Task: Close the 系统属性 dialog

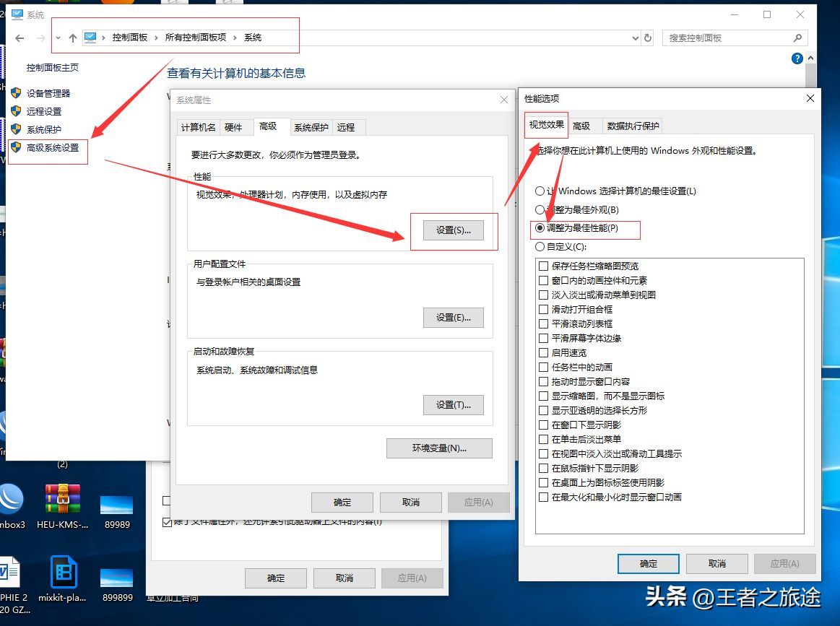Action: [x=503, y=100]
